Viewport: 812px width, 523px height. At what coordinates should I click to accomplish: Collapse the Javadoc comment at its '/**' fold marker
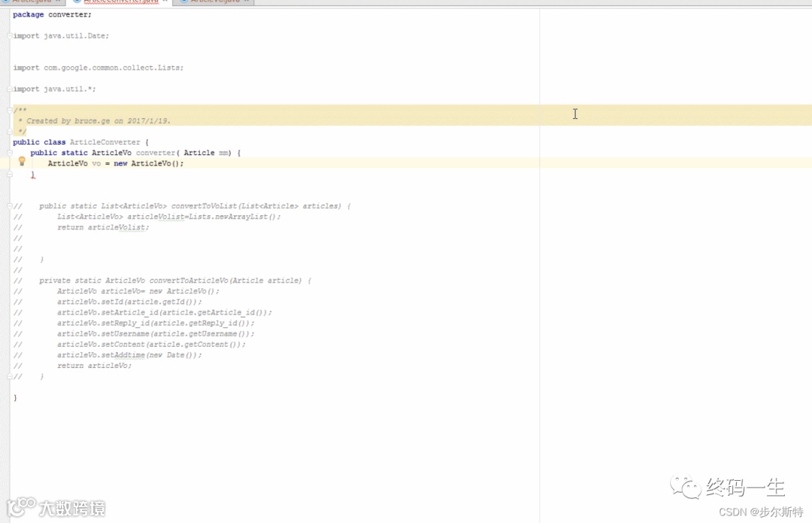10,110
